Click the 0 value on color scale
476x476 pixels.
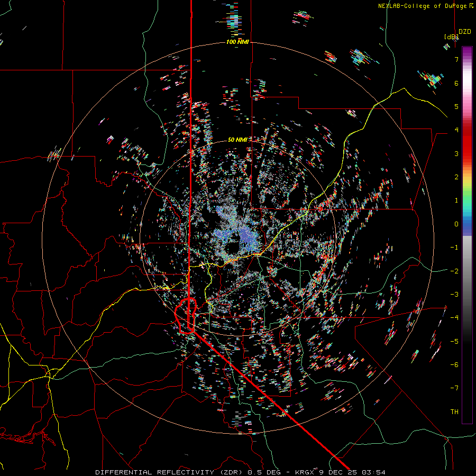[456, 224]
